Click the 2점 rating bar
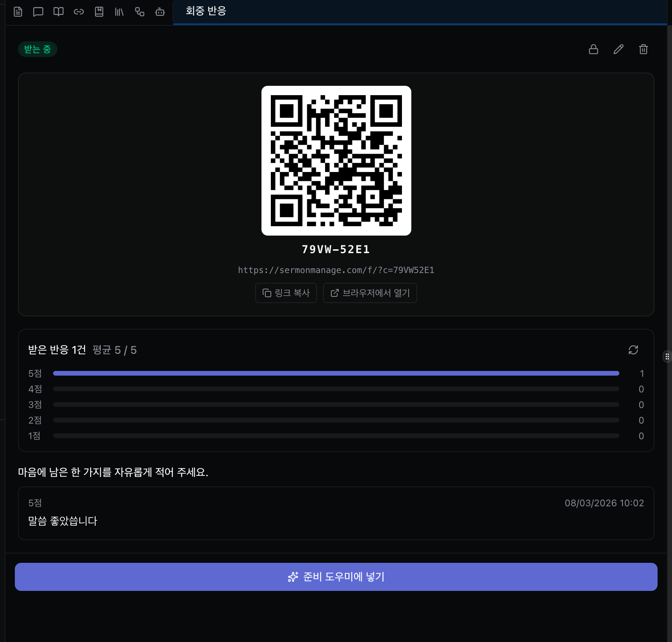This screenshot has width=672, height=642. tap(336, 420)
